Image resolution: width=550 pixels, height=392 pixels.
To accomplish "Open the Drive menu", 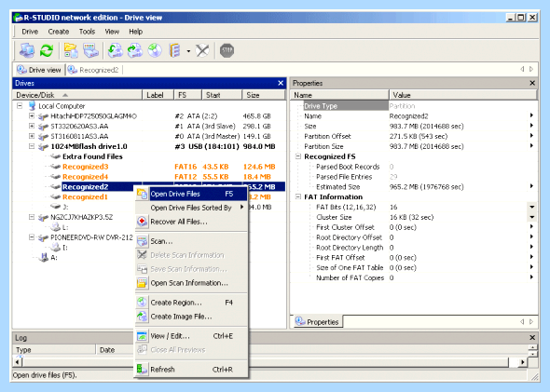I will tap(30, 32).
